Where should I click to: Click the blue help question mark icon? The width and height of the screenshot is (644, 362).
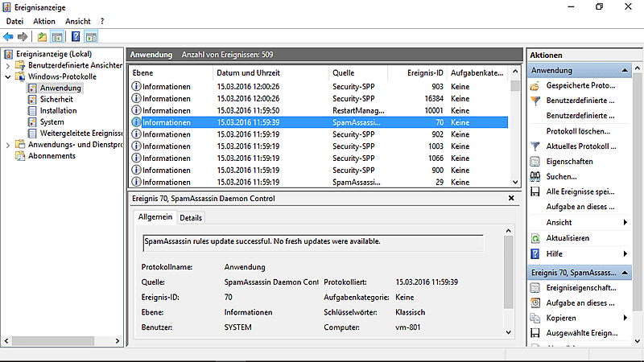click(x=75, y=37)
